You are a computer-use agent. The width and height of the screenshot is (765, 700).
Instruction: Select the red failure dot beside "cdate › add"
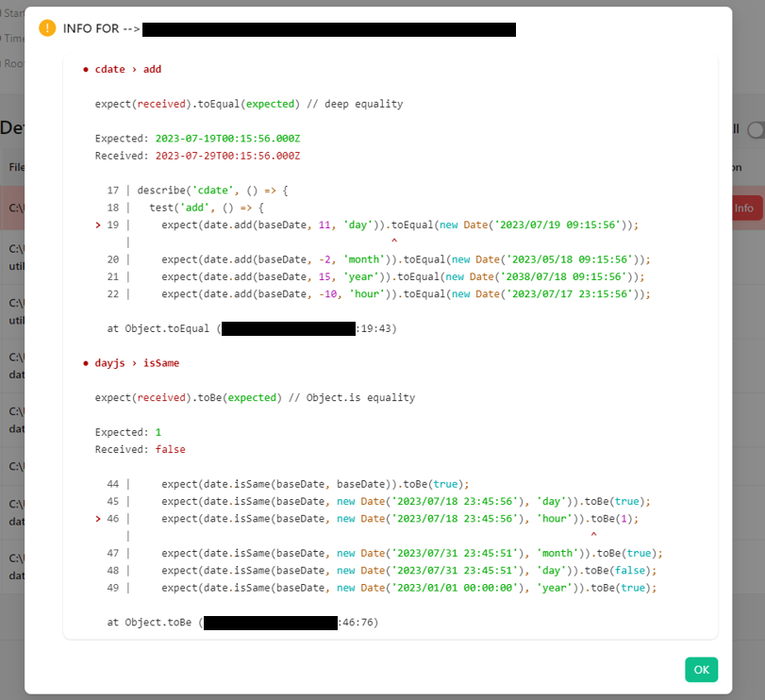click(x=86, y=69)
